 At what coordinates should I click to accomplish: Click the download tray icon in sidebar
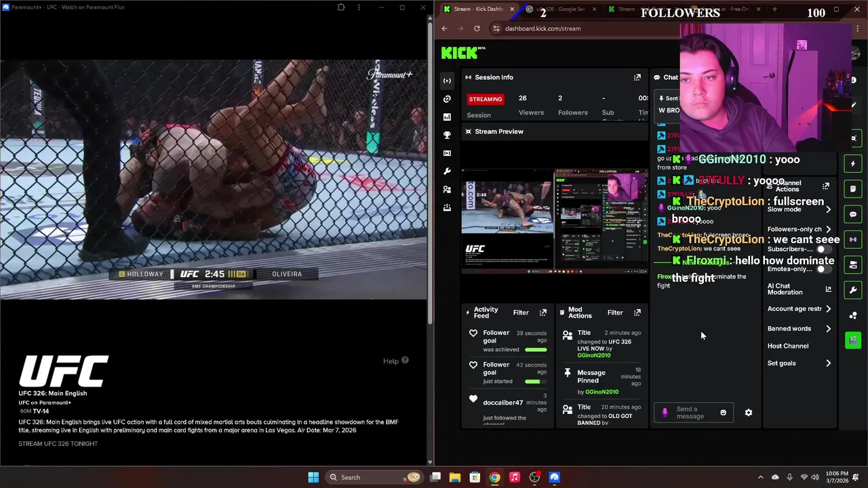[x=447, y=207]
